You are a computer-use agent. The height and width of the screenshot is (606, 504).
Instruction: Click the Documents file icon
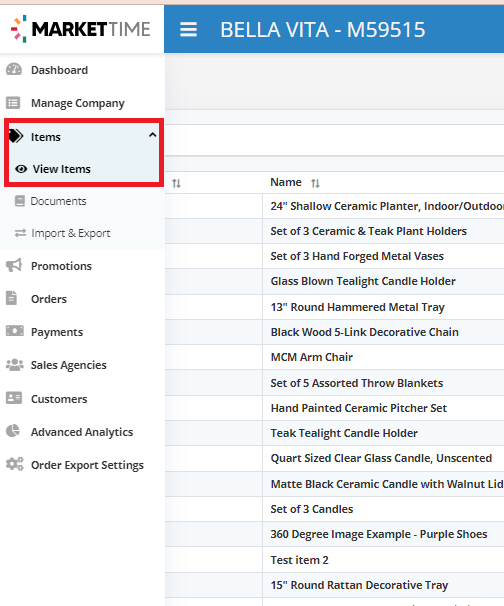click(x=19, y=201)
